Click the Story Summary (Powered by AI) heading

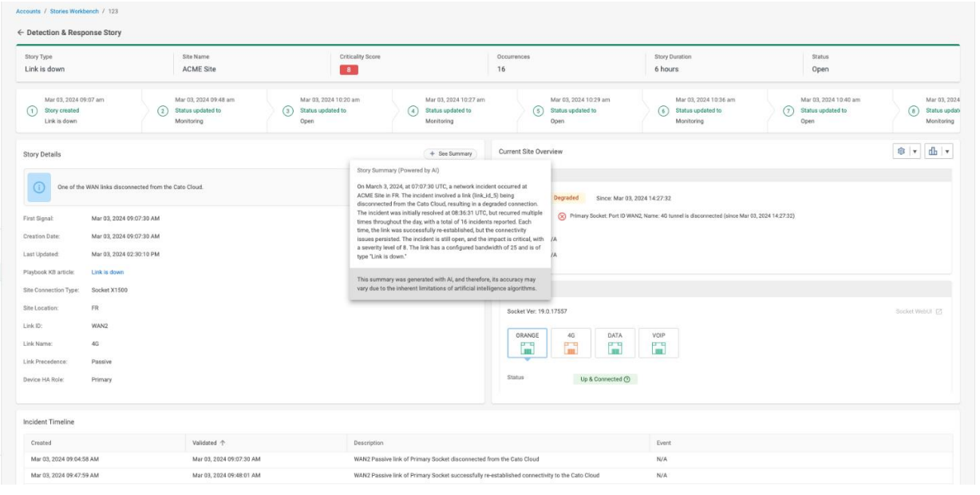point(397,170)
